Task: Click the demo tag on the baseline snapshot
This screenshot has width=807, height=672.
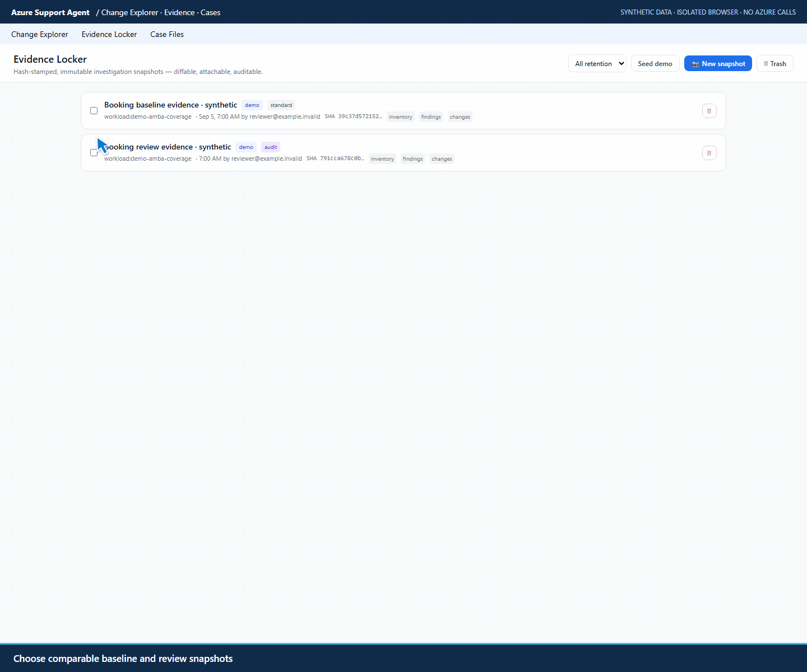Action: 252,105
